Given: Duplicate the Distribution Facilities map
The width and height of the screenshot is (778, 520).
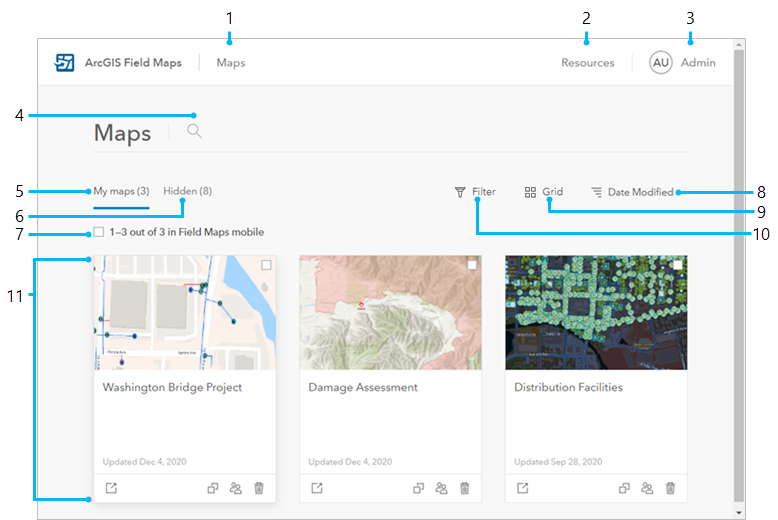Looking at the screenshot, I should tap(624, 488).
